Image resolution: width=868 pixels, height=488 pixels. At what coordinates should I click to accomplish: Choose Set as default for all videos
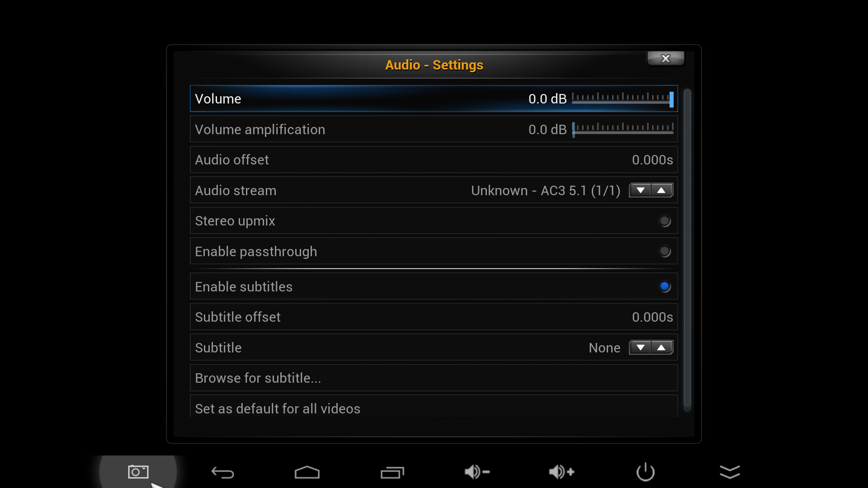click(434, 406)
